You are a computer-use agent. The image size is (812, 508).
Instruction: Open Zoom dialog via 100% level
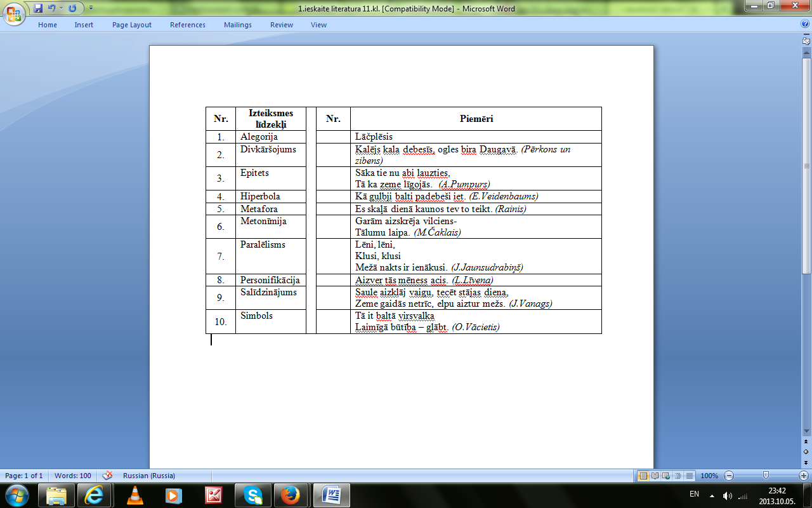709,476
